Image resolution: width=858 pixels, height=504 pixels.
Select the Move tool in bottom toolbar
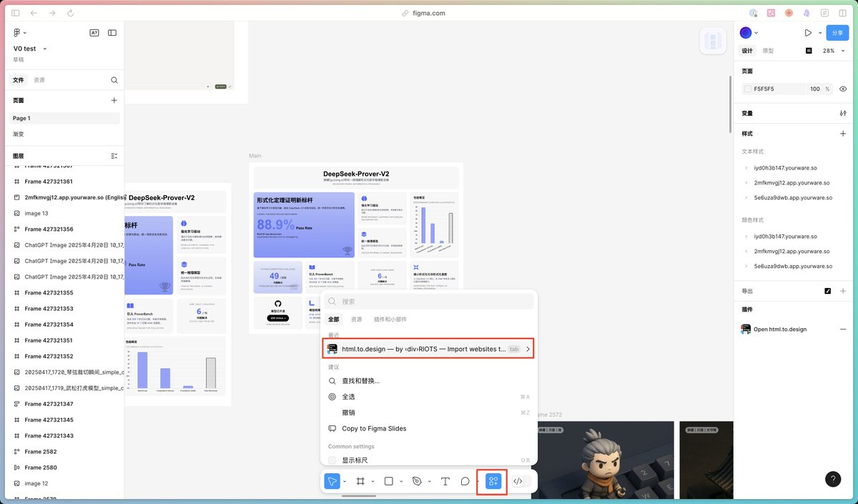(332, 481)
